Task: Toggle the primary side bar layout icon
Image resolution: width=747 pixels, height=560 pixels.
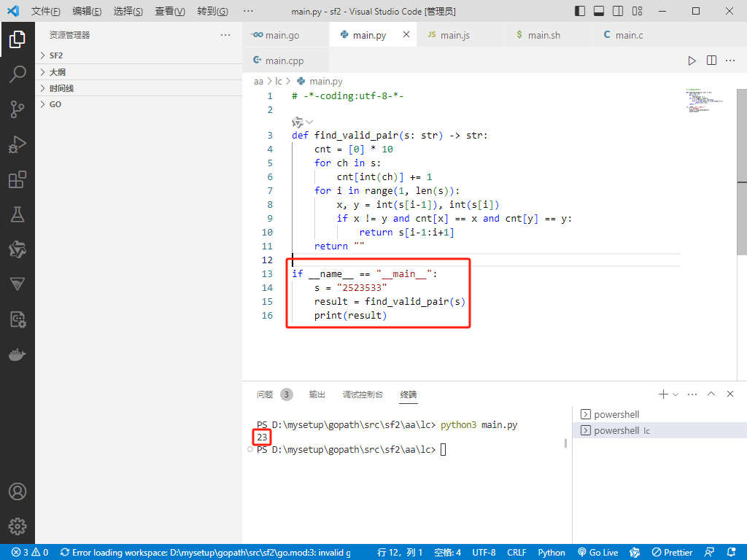Action: click(580, 11)
